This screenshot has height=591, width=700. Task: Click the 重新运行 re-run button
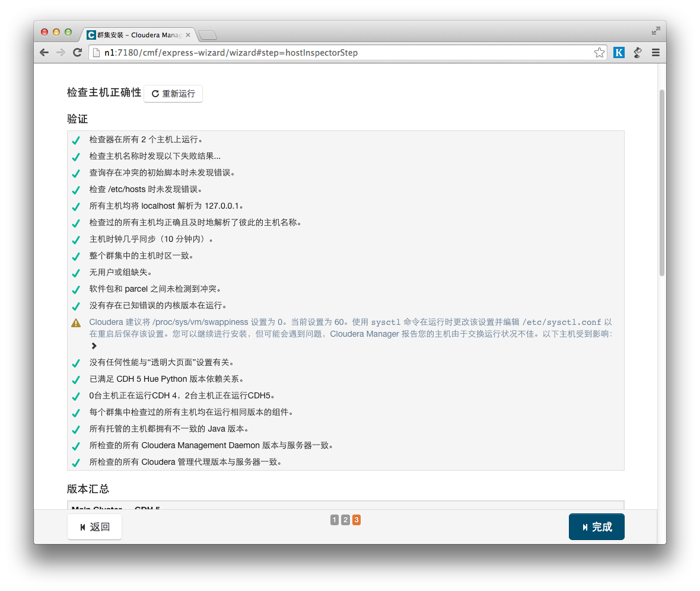pyautogui.click(x=173, y=93)
